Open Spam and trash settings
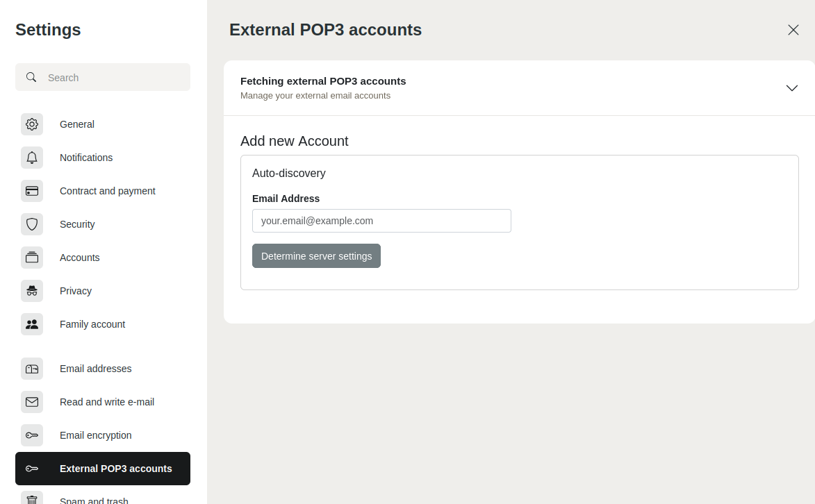Image resolution: width=815 pixels, height=504 pixels. (94, 498)
